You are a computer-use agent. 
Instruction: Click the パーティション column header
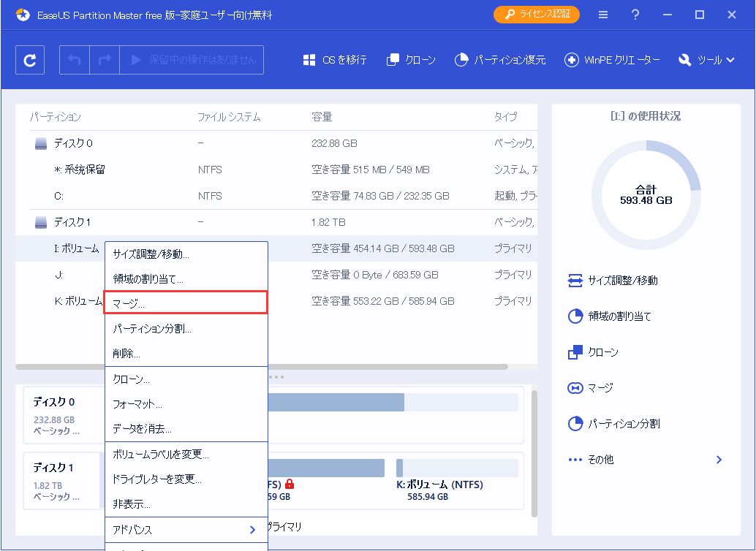point(56,117)
